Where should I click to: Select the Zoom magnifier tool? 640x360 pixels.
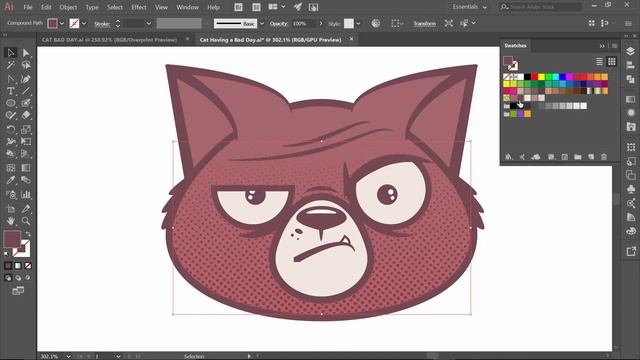pyautogui.click(x=26, y=221)
